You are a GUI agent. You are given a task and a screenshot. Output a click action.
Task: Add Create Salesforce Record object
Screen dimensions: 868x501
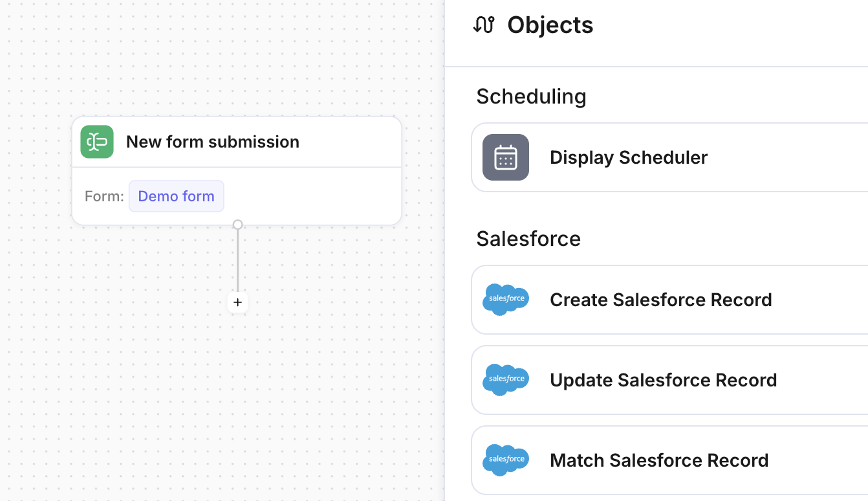[x=670, y=300]
